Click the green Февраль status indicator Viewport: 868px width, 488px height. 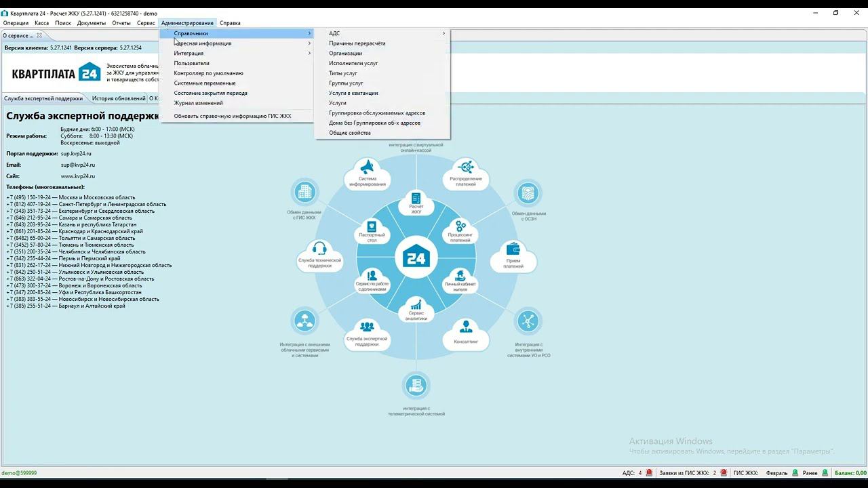(795, 473)
